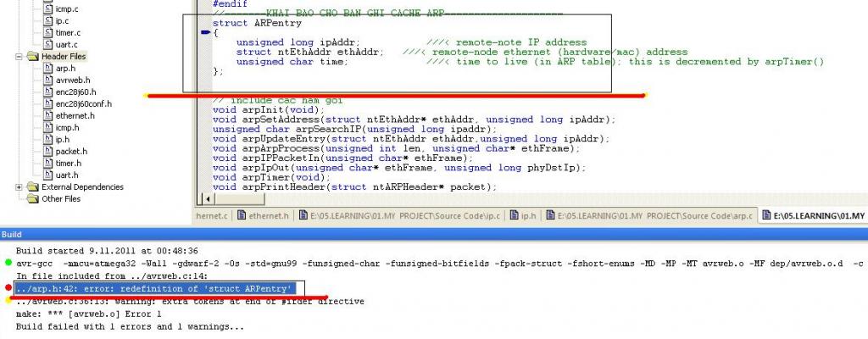This screenshot has height=339, width=868.
Task: Switch to the ethernet.h editor tab
Action: [x=263, y=216]
